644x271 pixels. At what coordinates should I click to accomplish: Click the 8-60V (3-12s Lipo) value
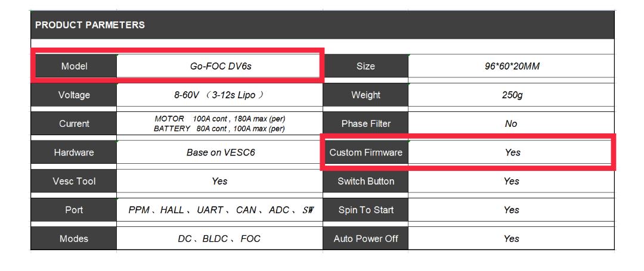click(x=219, y=95)
